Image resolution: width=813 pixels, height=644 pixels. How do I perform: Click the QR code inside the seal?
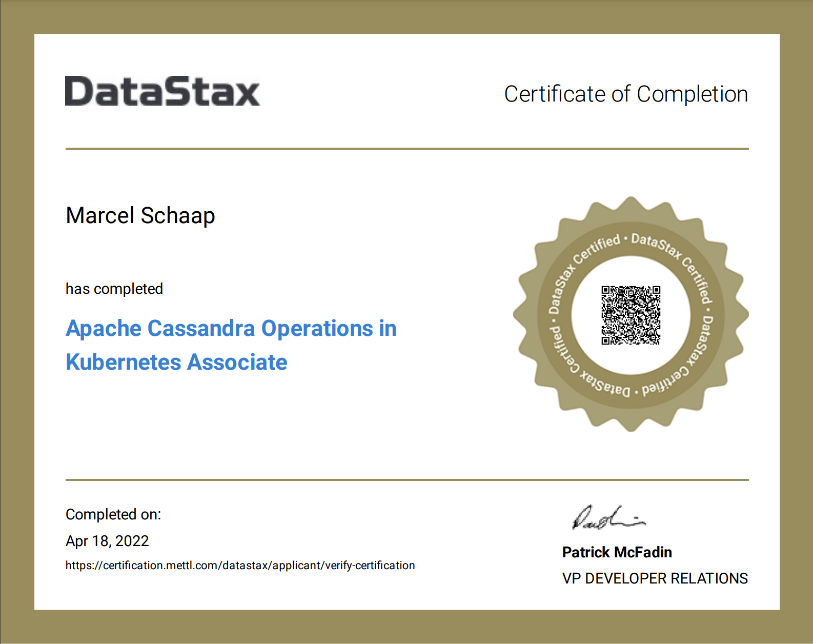click(x=631, y=315)
